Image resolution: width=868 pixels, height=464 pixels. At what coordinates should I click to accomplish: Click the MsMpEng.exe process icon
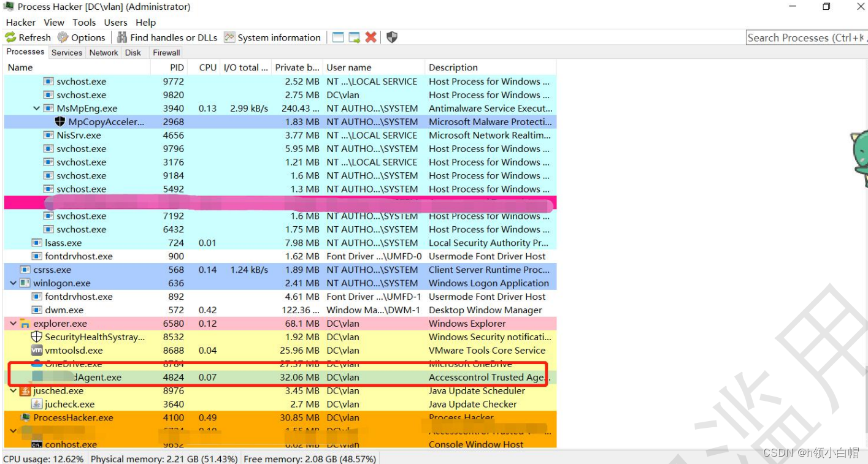tap(48, 108)
